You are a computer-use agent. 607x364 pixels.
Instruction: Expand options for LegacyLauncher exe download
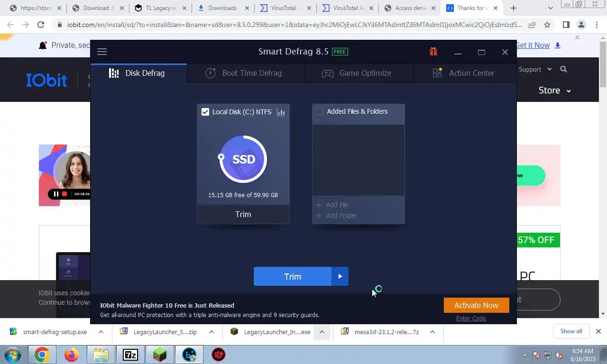click(x=322, y=332)
